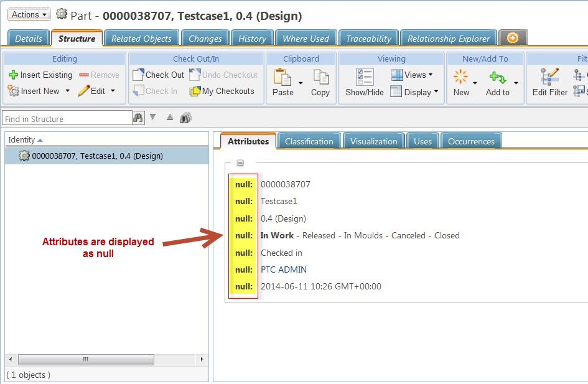Expand the Views dropdown
This screenshot has width=588, height=384.
coord(431,75)
